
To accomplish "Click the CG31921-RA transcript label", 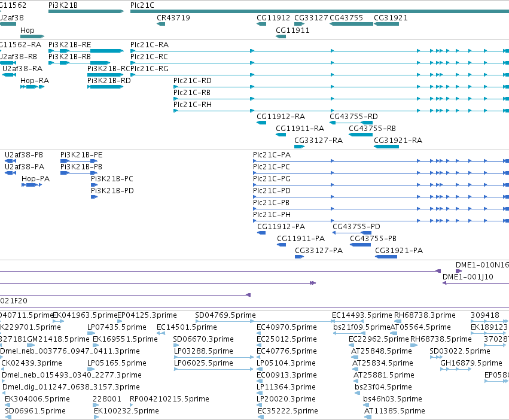I will (398, 141).
